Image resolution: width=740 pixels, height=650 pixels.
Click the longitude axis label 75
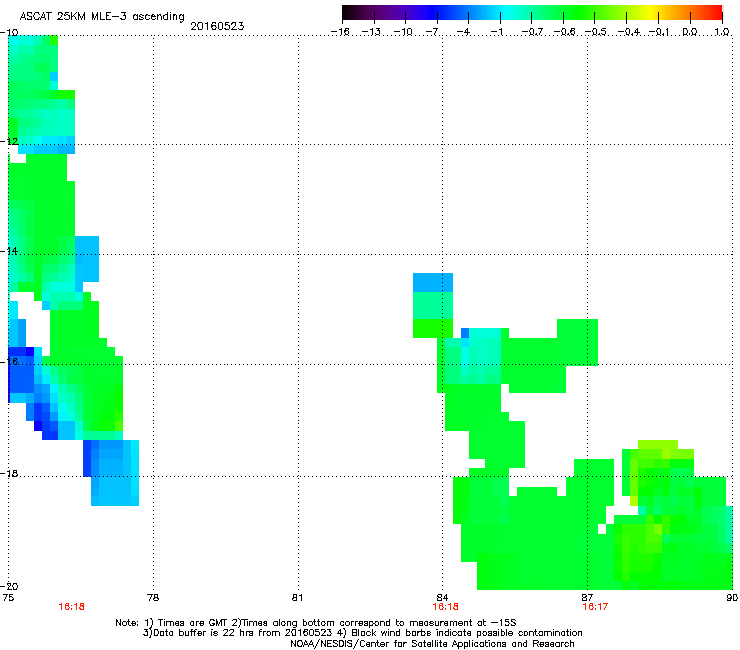tap(8, 598)
